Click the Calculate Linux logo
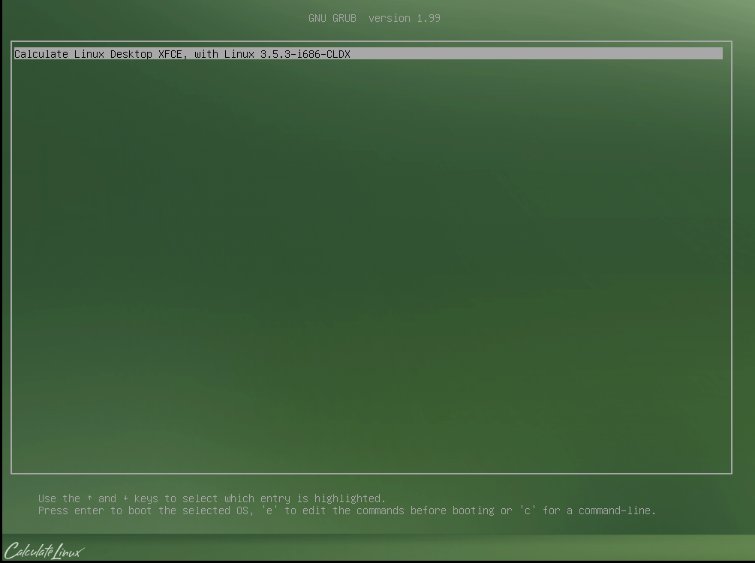 click(x=43, y=551)
